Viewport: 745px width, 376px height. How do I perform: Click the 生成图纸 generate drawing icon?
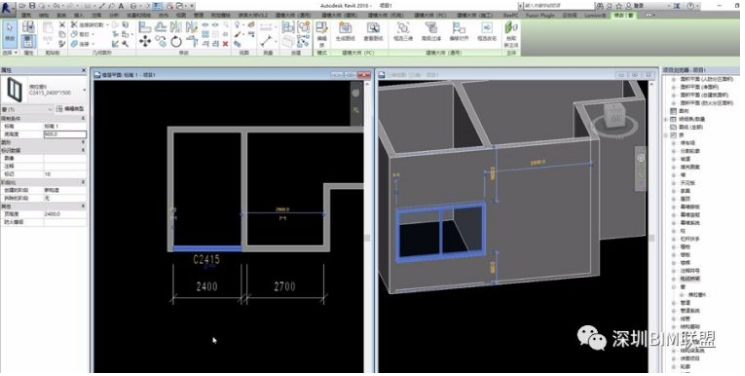[345, 28]
